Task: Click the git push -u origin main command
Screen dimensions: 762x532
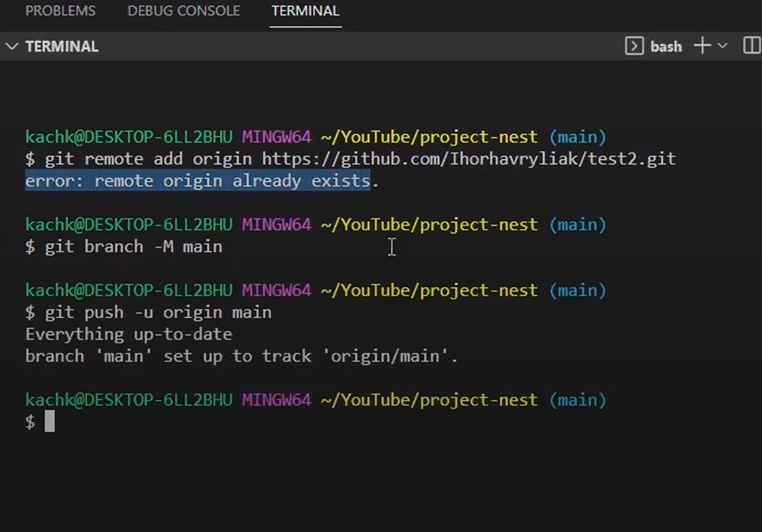Action: tap(156, 312)
